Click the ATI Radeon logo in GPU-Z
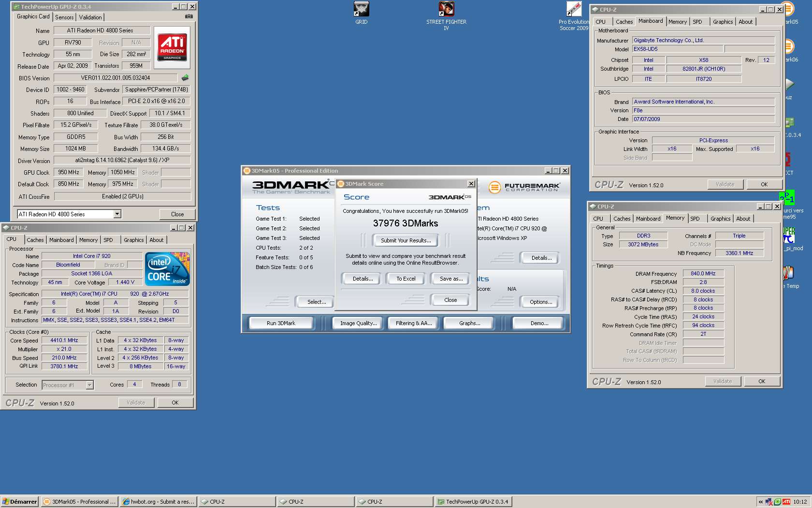The height and width of the screenshot is (508, 812). click(x=172, y=47)
